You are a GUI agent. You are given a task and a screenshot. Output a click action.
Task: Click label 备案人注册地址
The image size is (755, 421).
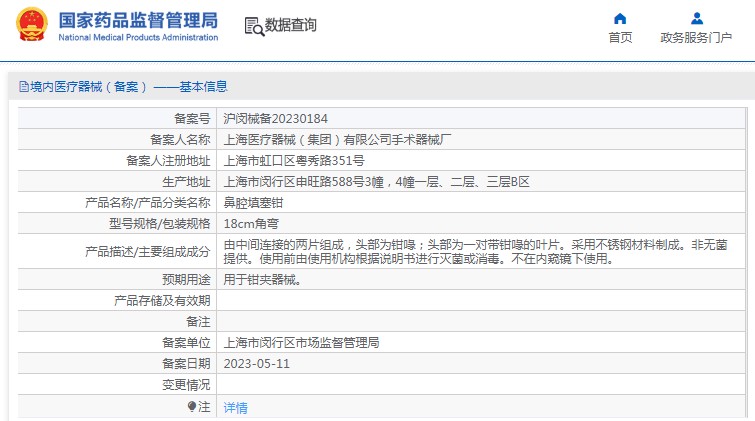coord(168,161)
